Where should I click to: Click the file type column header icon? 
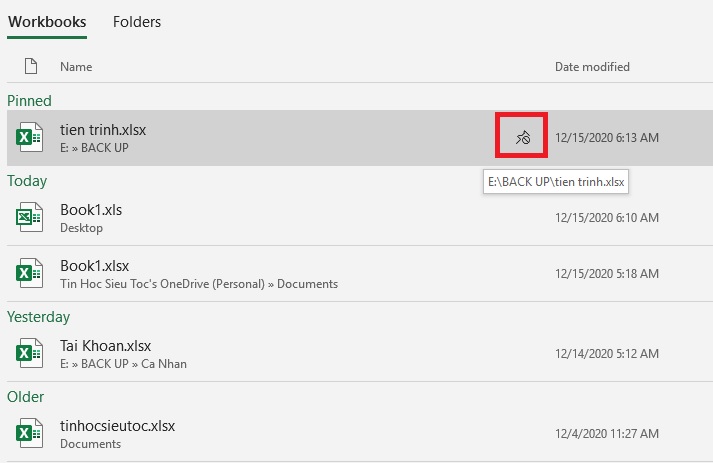(31, 66)
